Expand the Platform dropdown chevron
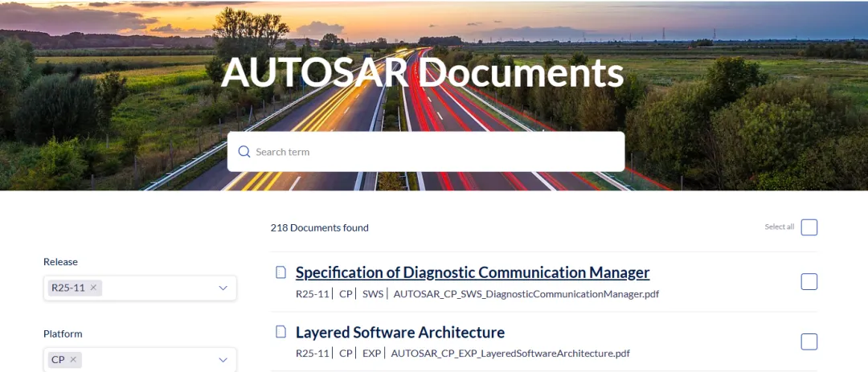The height and width of the screenshot is (372, 868). tap(223, 360)
